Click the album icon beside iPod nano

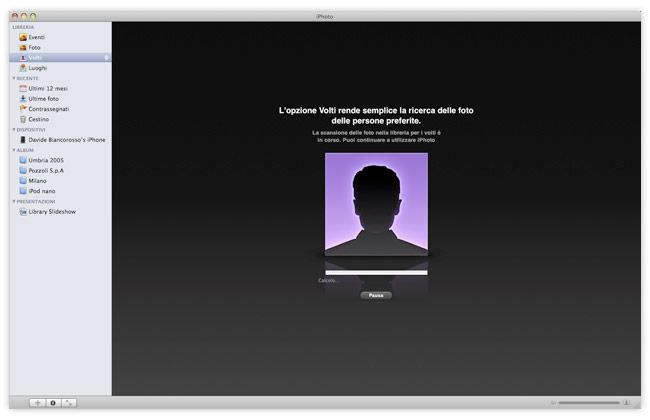(23, 191)
